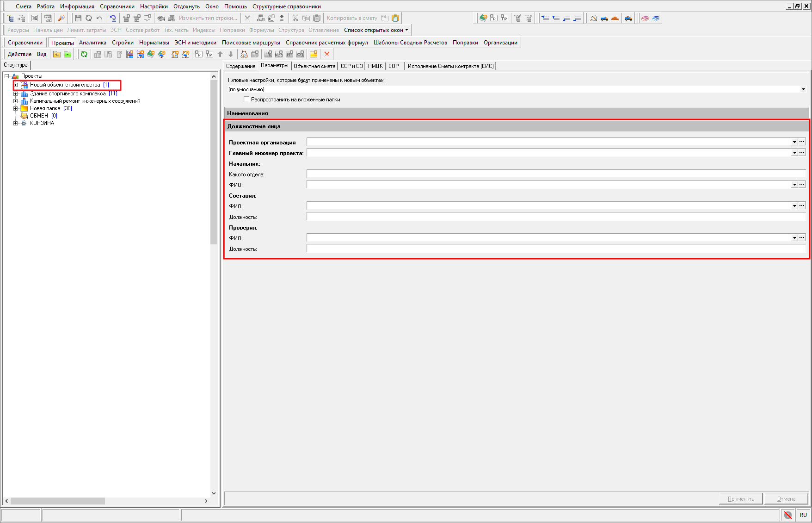Click the orange bricks materials icon
812x523 pixels.
(x=615, y=18)
